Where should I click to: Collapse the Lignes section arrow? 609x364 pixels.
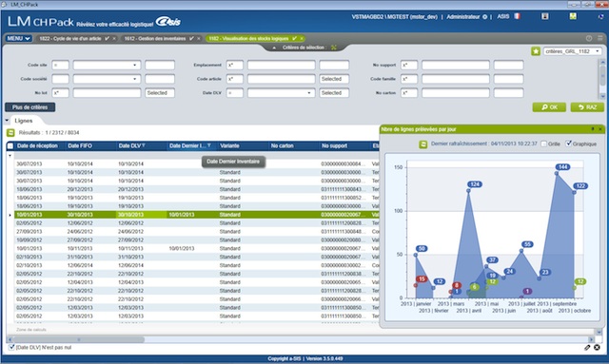(x=7, y=121)
